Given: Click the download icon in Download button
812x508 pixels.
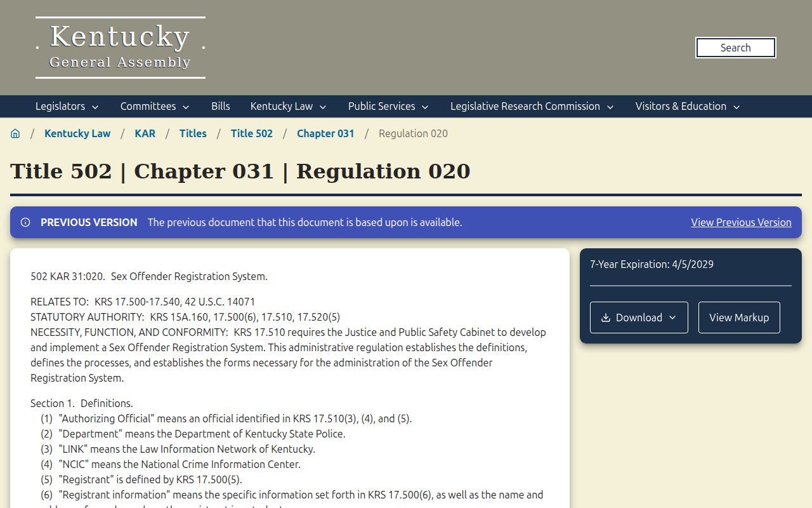Looking at the screenshot, I should click(606, 317).
